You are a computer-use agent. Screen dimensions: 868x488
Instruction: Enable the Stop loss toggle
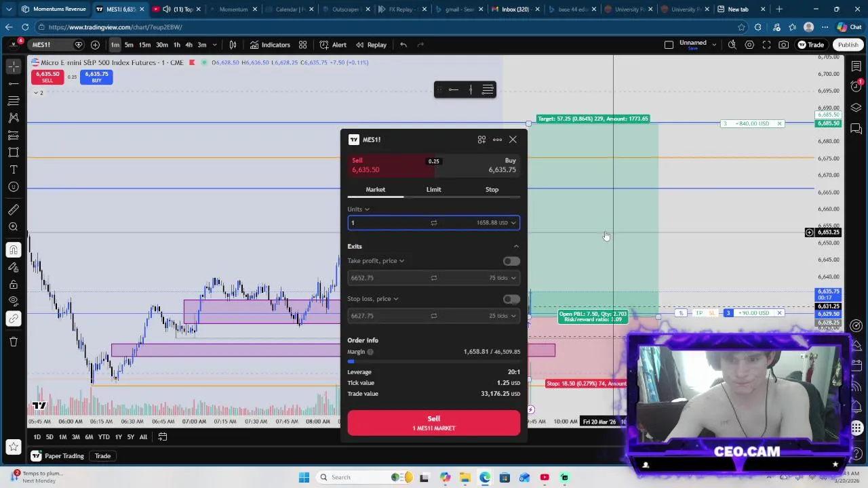pyautogui.click(x=511, y=299)
